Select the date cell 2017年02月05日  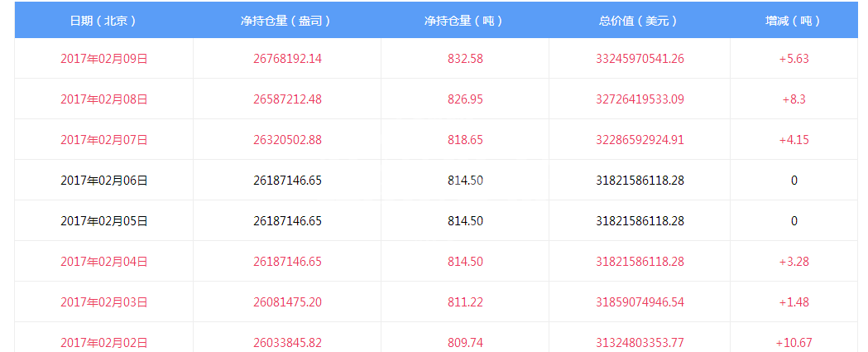103,220
